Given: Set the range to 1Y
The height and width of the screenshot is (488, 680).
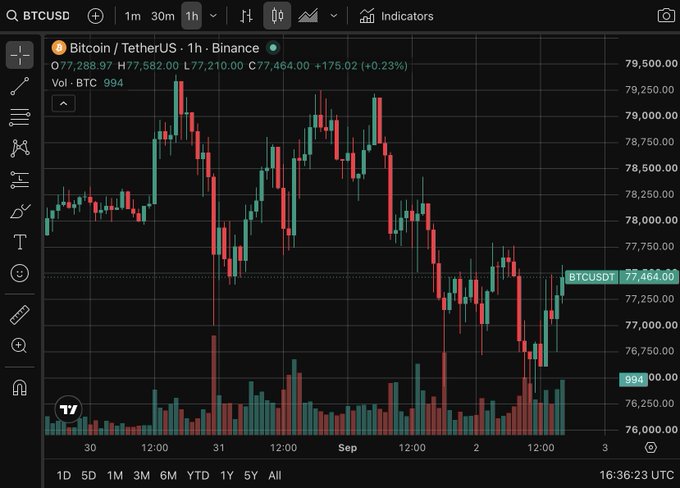Looking at the screenshot, I should coord(227,475).
